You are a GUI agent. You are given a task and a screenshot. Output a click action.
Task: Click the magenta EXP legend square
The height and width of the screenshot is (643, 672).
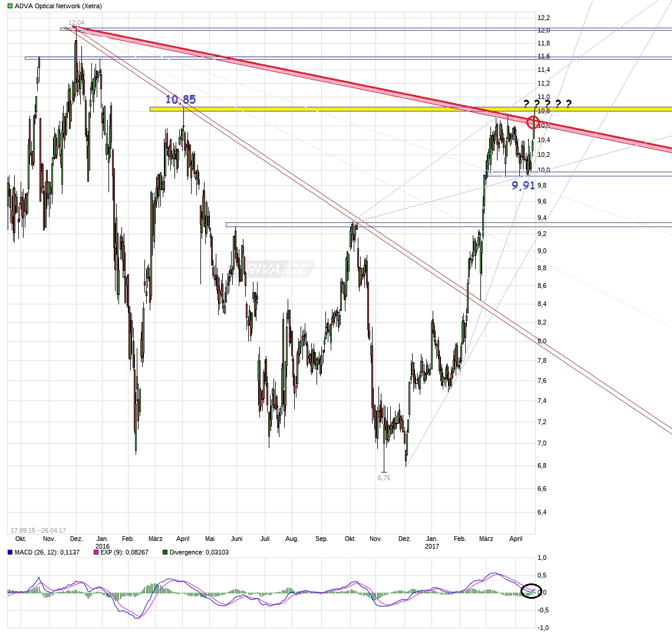point(97,553)
